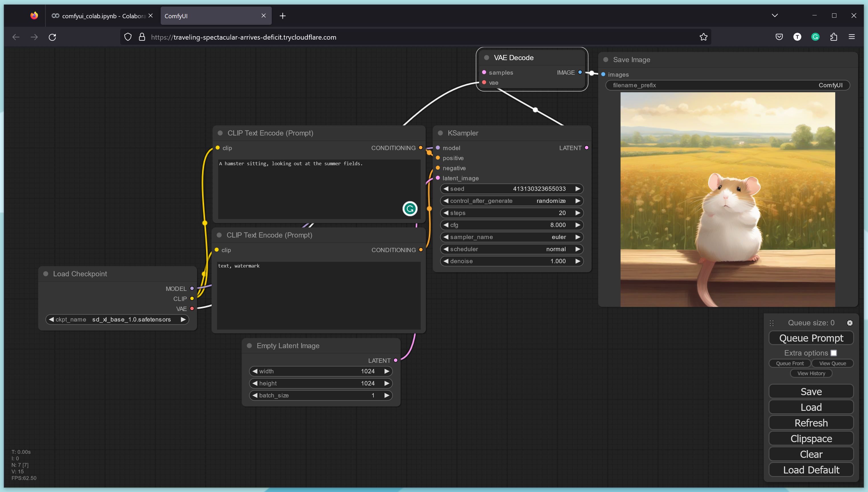Viewport: 868px width, 492px height.
Task: Click the View History button
Action: (x=811, y=373)
